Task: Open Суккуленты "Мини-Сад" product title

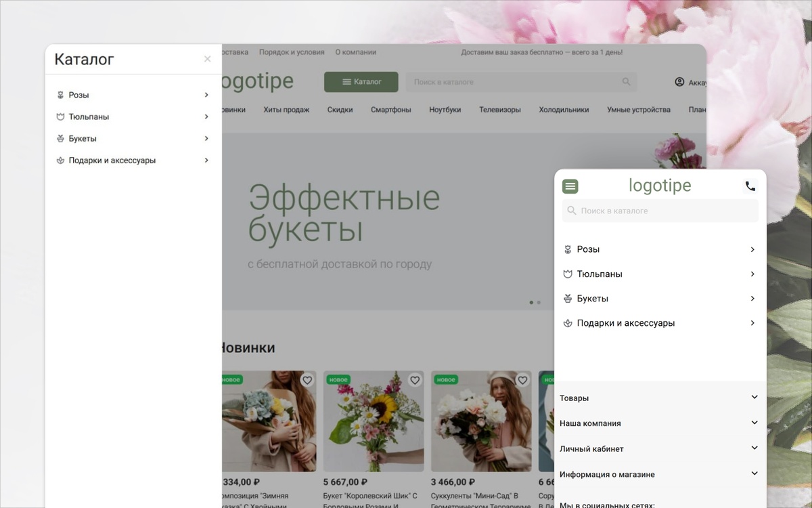Action: click(481, 501)
